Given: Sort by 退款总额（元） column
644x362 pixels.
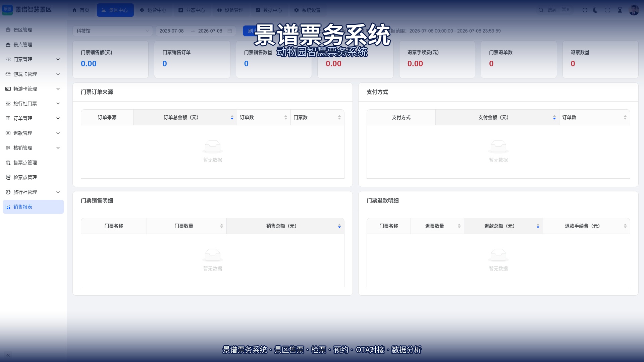Looking at the screenshot, I should [538, 226].
